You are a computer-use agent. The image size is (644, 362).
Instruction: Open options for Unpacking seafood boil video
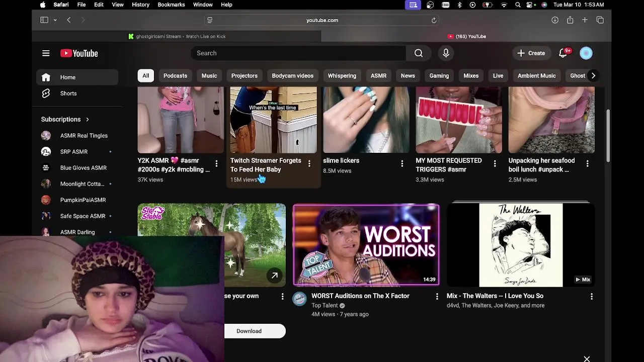point(587,163)
